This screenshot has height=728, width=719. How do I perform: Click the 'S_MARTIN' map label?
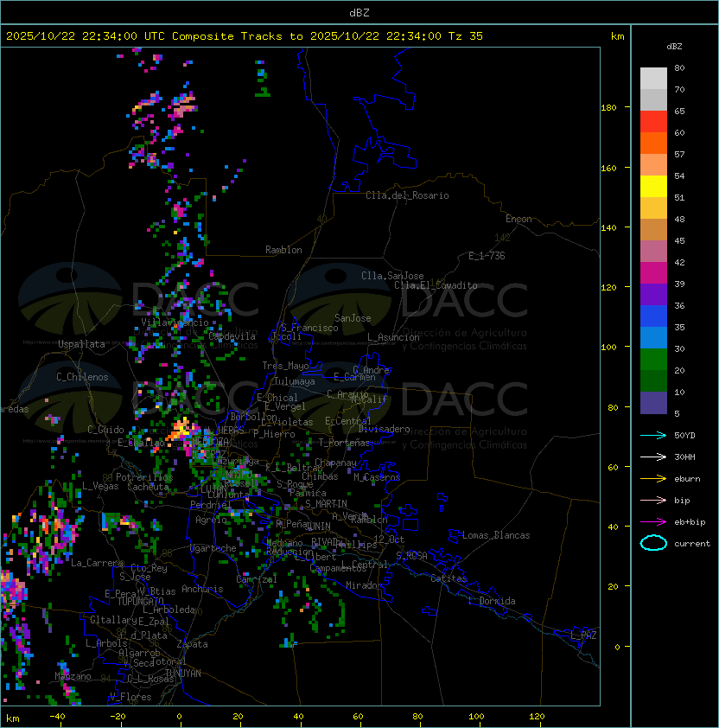pyautogui.click(x=326, y=504)
